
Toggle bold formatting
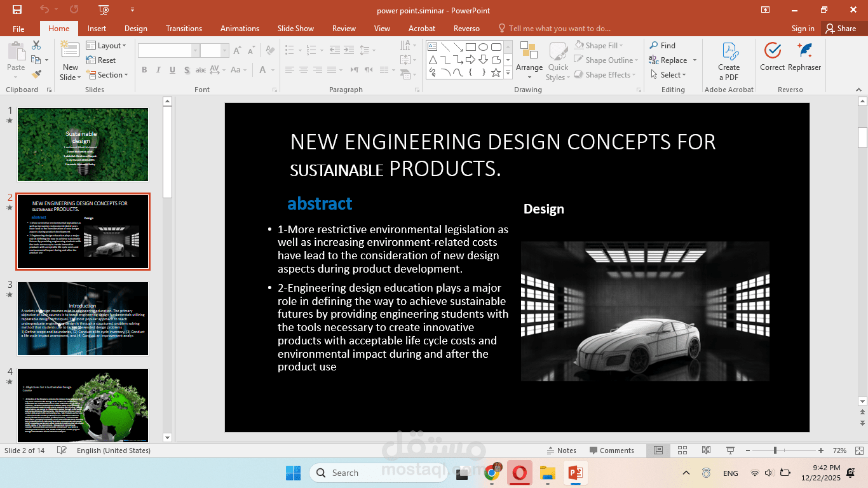click(x=144, y=69)
